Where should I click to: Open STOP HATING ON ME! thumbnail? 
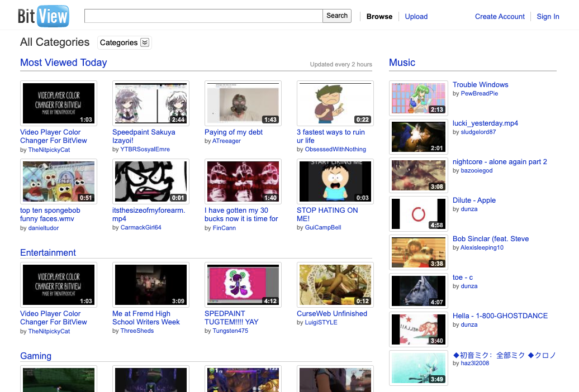pos(335,181)
